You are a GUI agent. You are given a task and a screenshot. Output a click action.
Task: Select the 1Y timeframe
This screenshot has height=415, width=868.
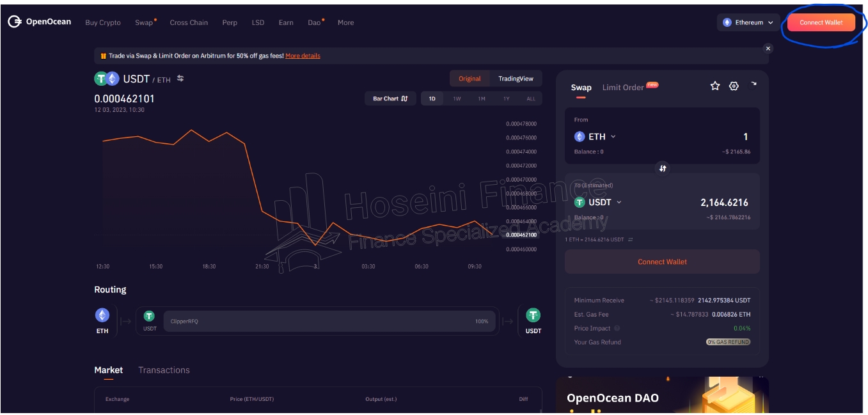point(507,98)
